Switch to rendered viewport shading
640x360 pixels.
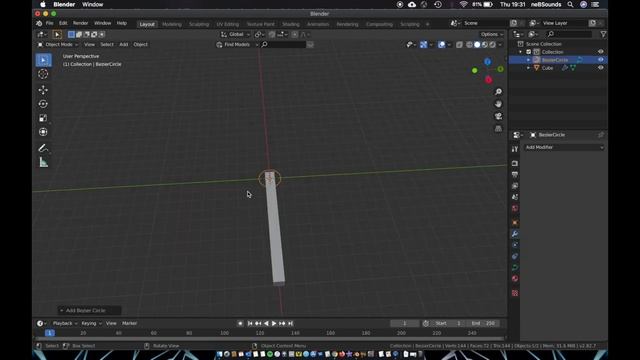click(493, 44)
